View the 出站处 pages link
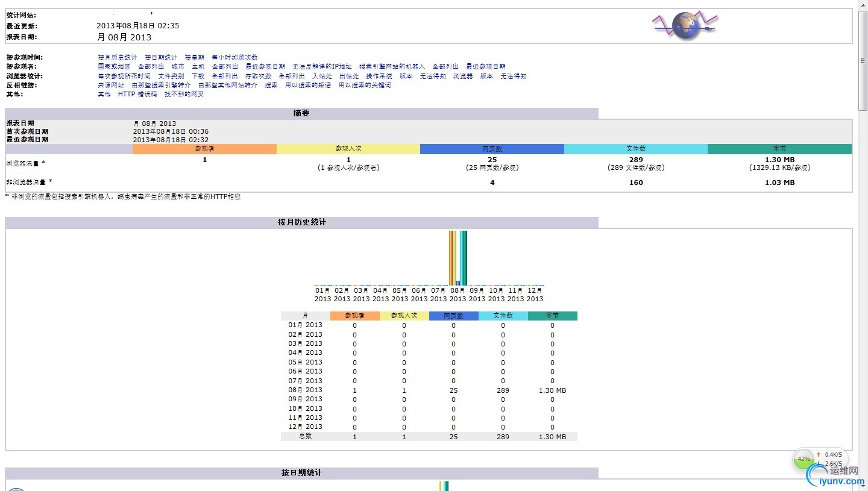Image resolution: width=868 pixels, height=491 pixels. [349, 77]
